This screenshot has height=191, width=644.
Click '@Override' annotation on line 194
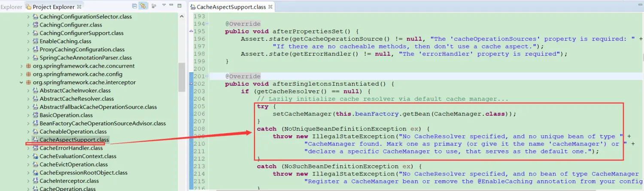(x=243, y=24)
